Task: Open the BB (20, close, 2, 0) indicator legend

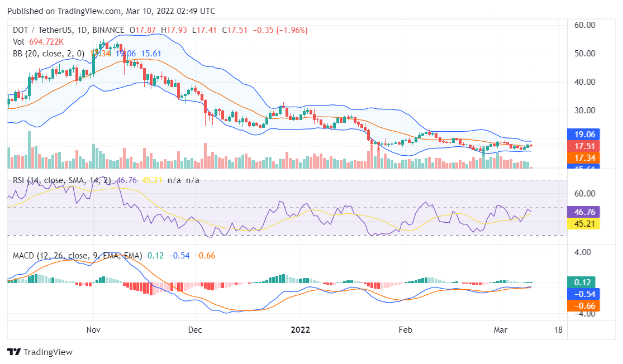Action: pos(49,54)
